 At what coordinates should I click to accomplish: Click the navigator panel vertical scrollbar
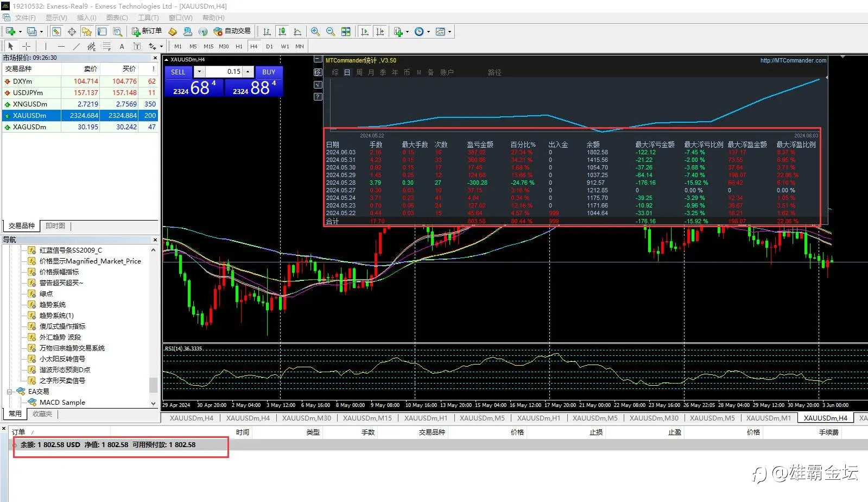153,326
